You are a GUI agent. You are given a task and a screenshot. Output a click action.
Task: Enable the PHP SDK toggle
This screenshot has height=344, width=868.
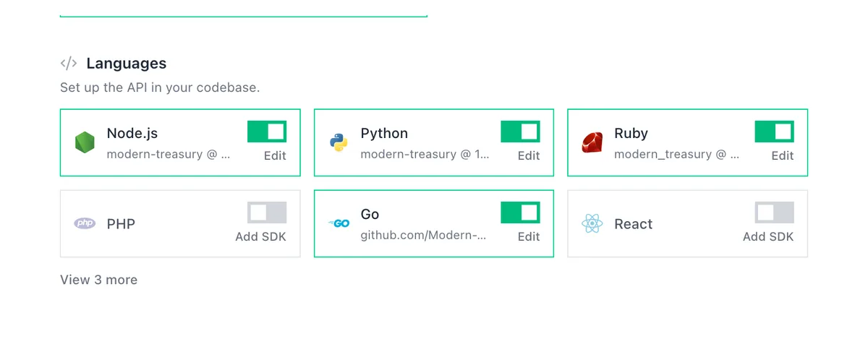pos(267,212)
